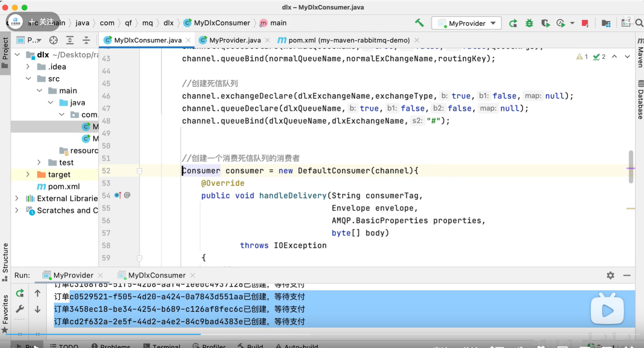Click the Profiler run icon with clock

(x=561, y=23)
